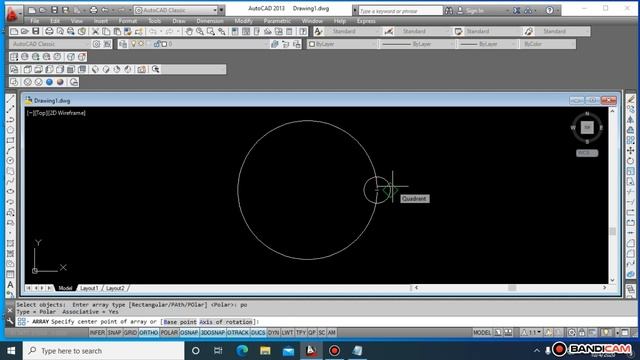Click the Save icon in Standard toolbar
This screenshot has height=360, width=640.
tap(36, 31)
